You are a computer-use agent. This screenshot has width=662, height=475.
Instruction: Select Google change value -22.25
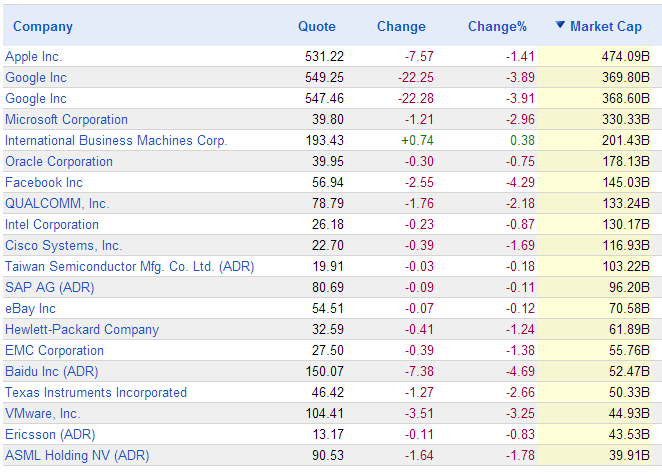pyautogui.click(x=415, y=78)
